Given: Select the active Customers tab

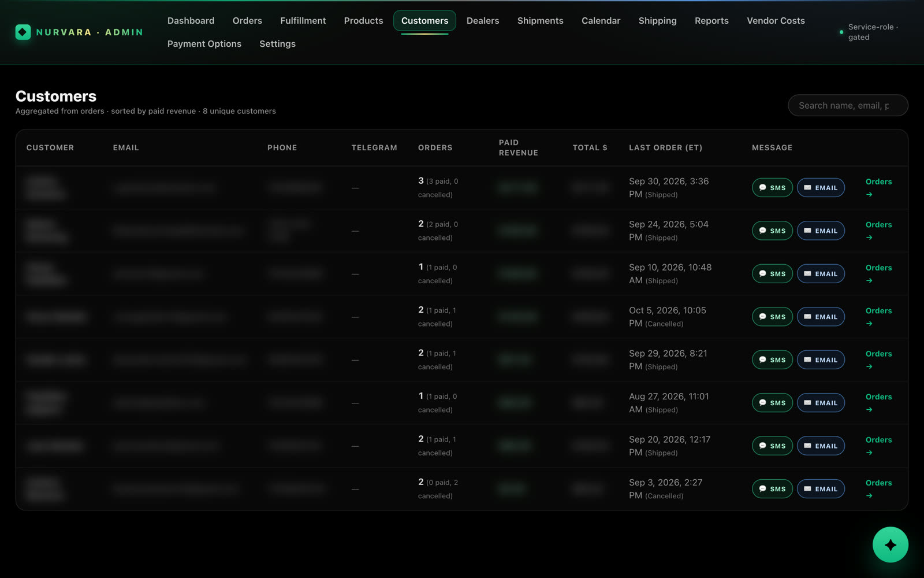Looking at the screenshot, I should point(424,21).
